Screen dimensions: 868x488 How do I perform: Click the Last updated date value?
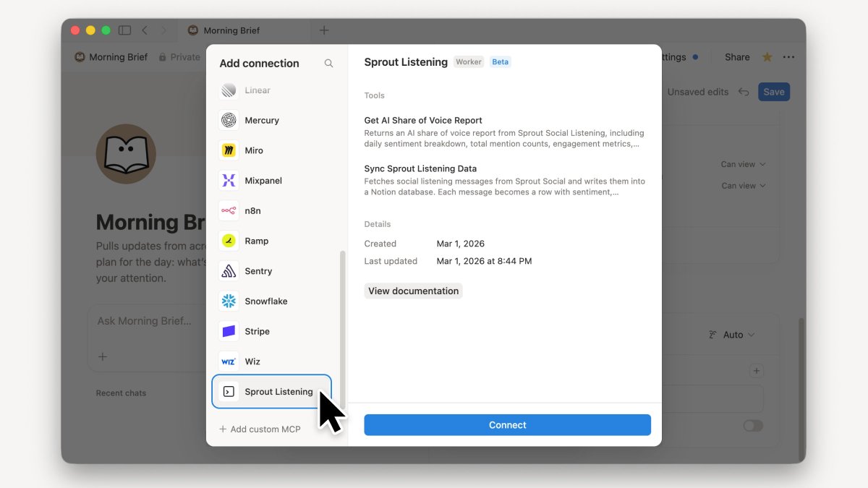coord(484,261)
